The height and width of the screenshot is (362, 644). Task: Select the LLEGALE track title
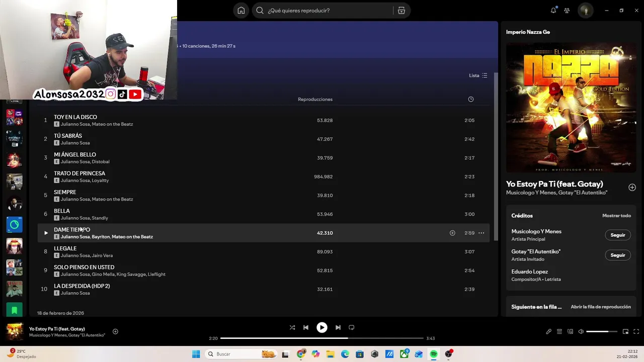[x=65, y=248]
